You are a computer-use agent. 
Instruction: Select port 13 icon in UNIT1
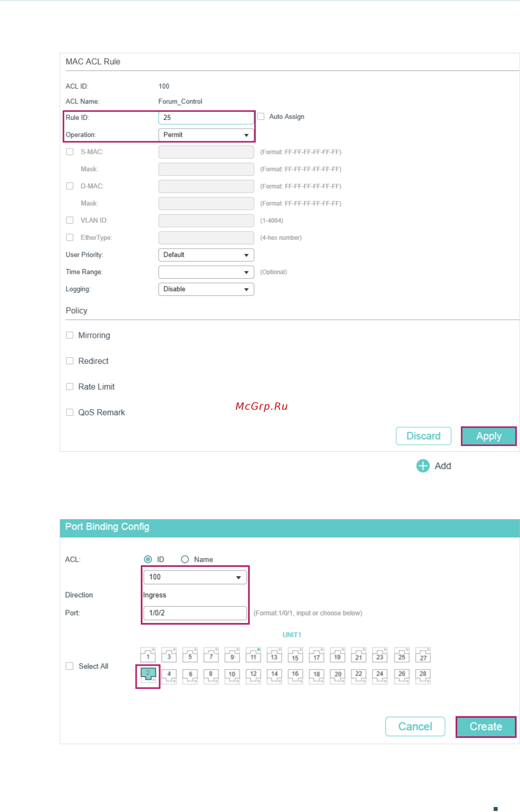coord(274,655)
